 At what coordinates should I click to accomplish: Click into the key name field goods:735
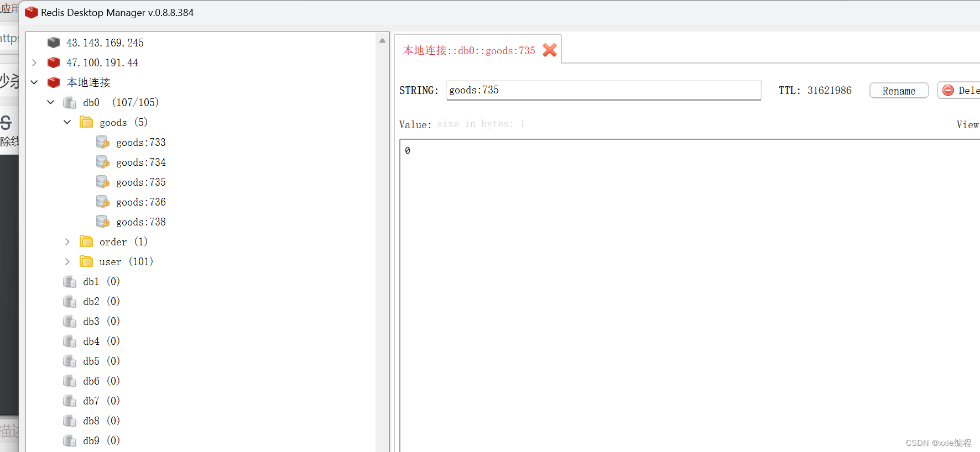603,90
